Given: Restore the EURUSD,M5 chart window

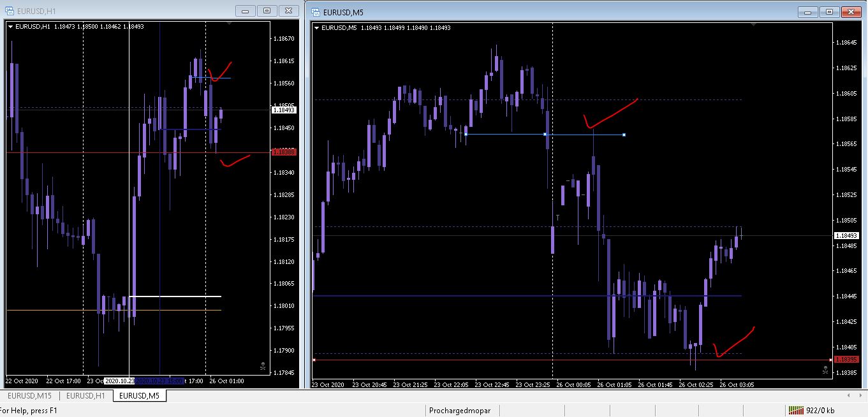Looking at the screenshot, I should 829,11.
